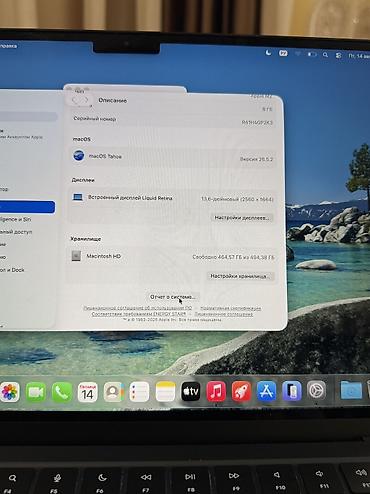
Task: Click the macOS version number value
Action: [256, 159]
